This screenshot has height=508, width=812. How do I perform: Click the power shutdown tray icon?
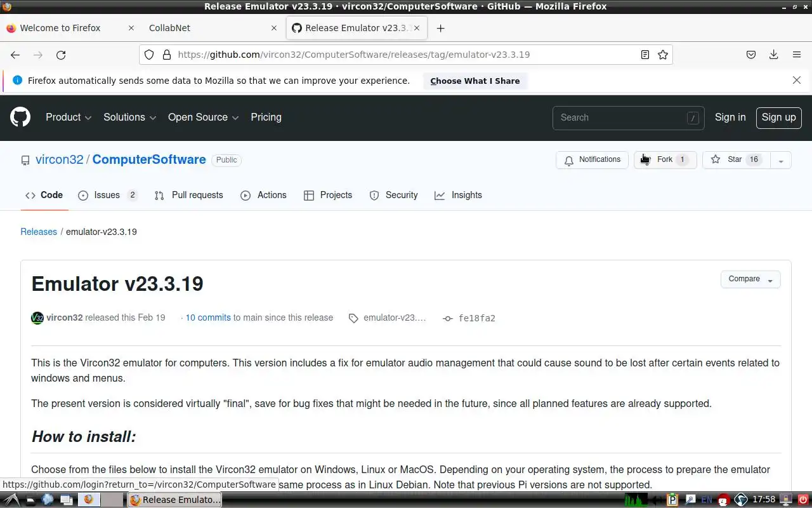tap(803, 500)
